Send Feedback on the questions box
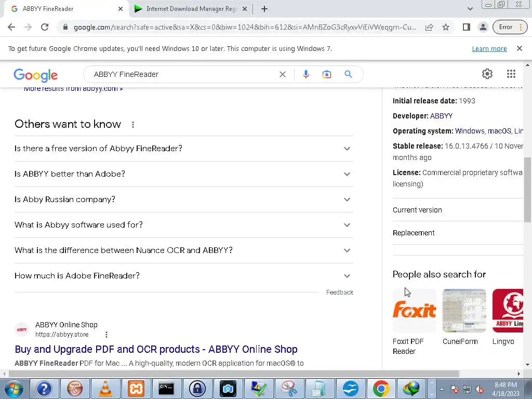Screen dimensions: 532x399 (x=340, y=292)
